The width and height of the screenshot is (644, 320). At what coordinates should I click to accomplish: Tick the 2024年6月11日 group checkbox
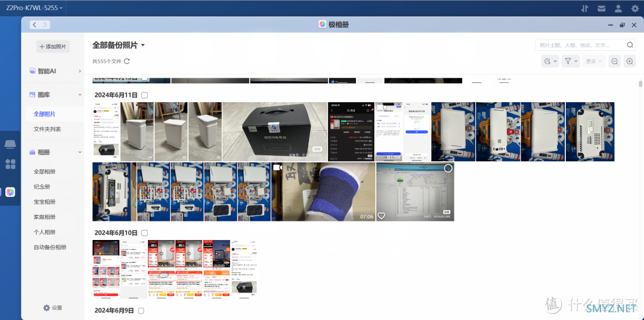144,95
